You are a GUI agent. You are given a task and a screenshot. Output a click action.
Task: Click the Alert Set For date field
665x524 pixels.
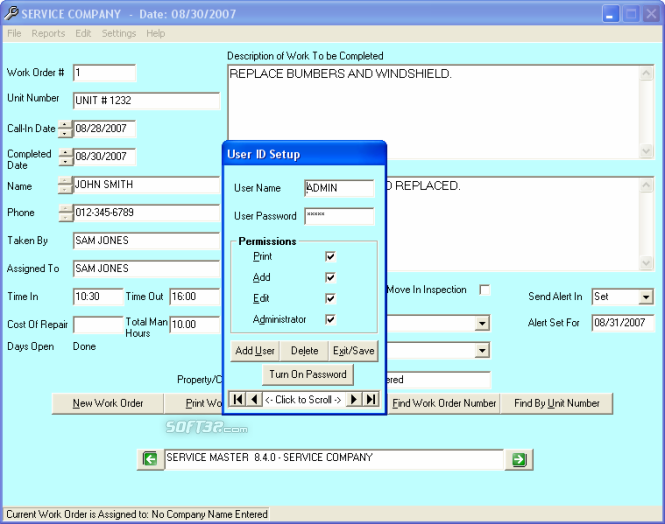(623, 323)
